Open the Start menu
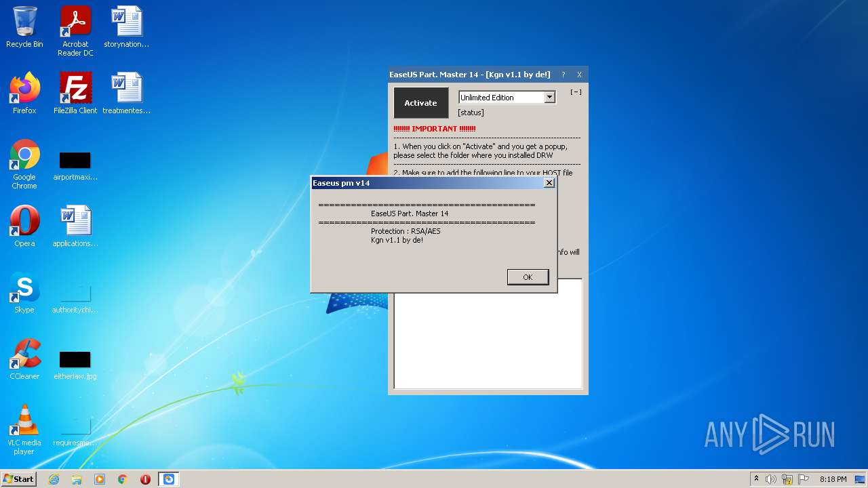 point(18,479)
